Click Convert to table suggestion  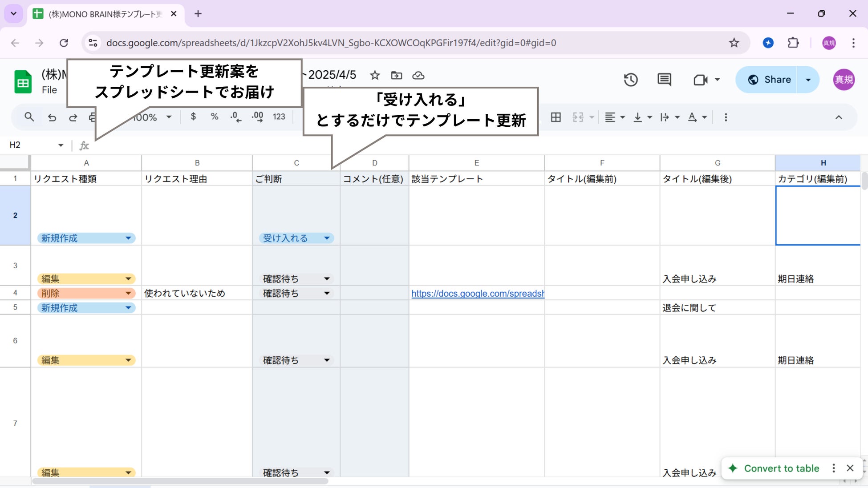click(x=781, y=468)
